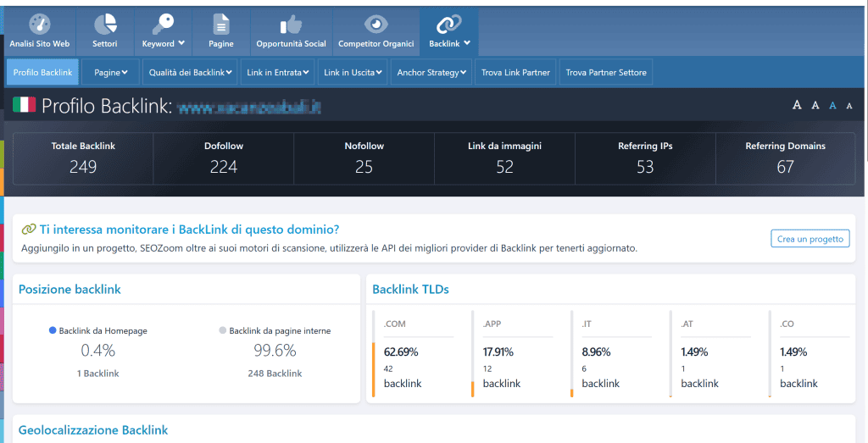Image resolution: width=868 pixels, height=443 pixels.
Task: Click the Nofollow 25 stat
Action: (x=364, y=158)
